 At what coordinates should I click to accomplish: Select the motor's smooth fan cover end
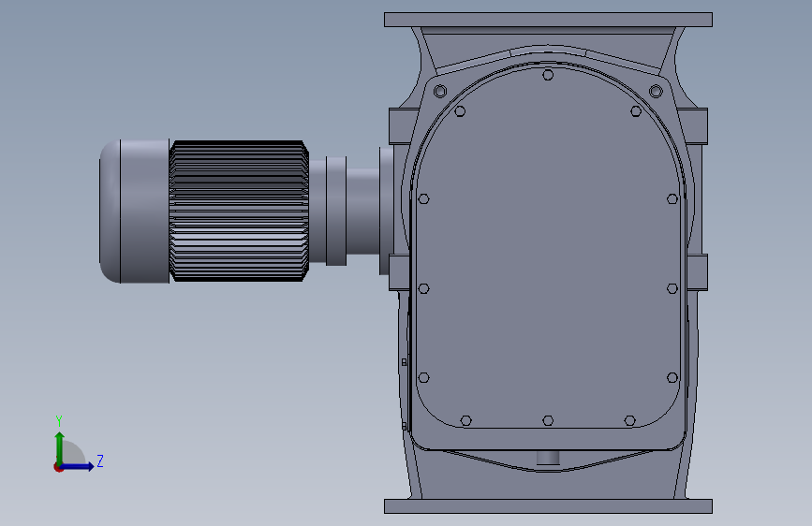[x=134, y=212]
